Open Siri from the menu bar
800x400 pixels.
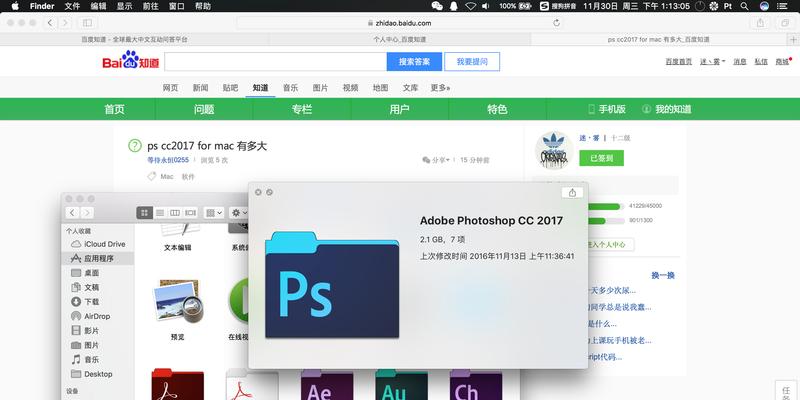pyautogui.click(x=764, y=6)
